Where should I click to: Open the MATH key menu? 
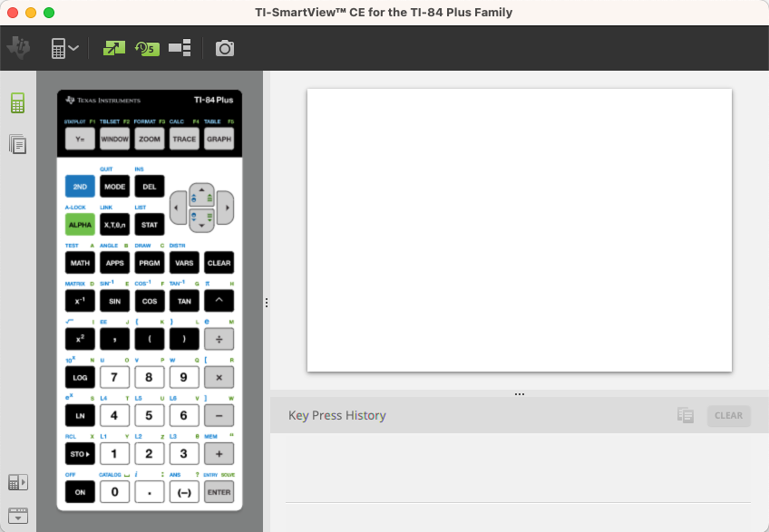[x=80, y=263]
